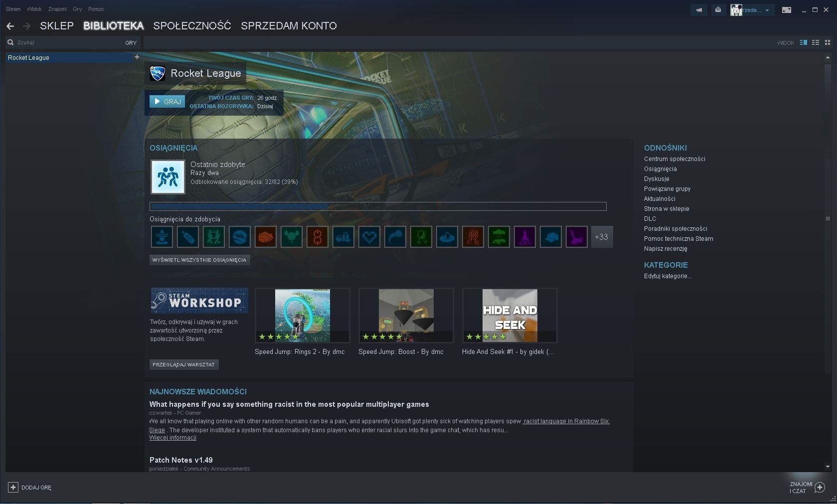This screenshot has height=504, width=837.
Task: Click the purple flask achievement icon
Action: [x=525, y=237]
